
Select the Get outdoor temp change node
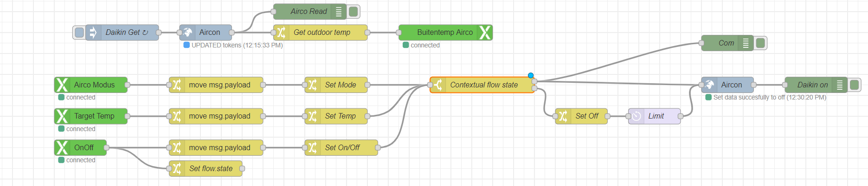321,33
